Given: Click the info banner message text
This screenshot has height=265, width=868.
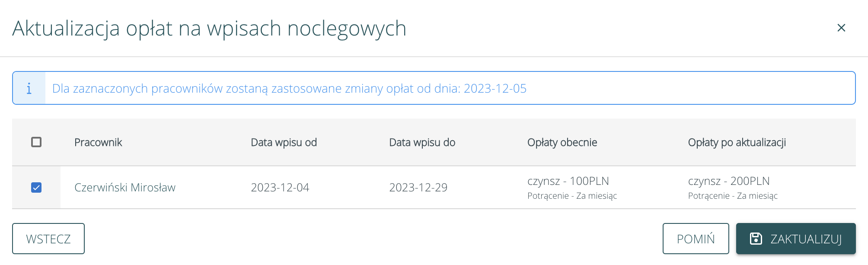Looking at the screenshot, I should point(289,88).
